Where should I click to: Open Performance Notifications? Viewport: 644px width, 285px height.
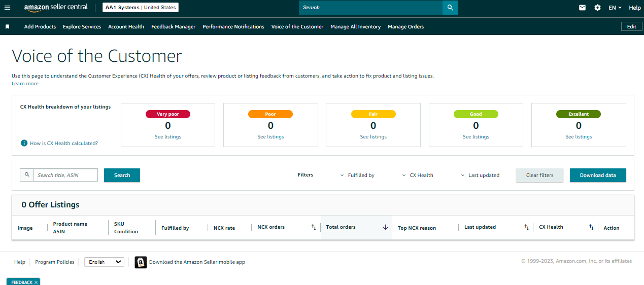tap(233, 27)
